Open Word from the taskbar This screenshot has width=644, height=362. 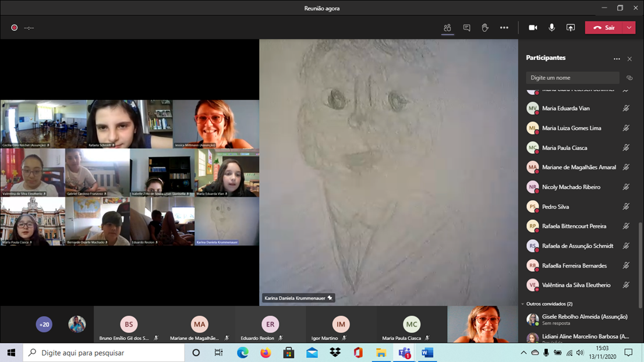[427, 353]
